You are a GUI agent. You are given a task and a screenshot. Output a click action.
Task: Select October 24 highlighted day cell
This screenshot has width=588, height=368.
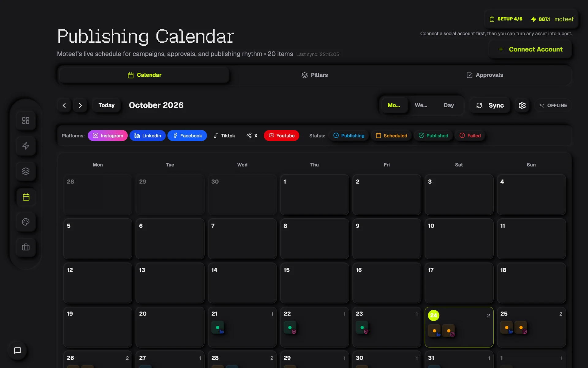tap(459, 327)
